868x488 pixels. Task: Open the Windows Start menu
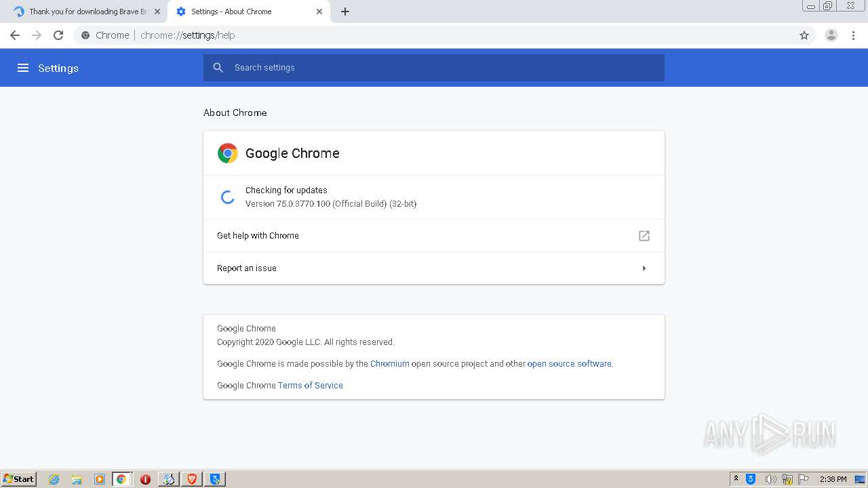tap(19, 479)
